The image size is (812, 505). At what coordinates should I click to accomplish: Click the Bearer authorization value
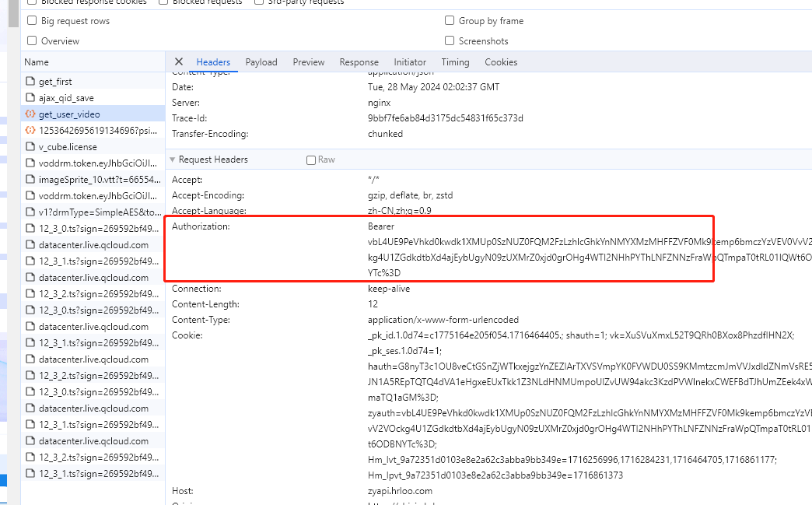[x=381, y=226]
